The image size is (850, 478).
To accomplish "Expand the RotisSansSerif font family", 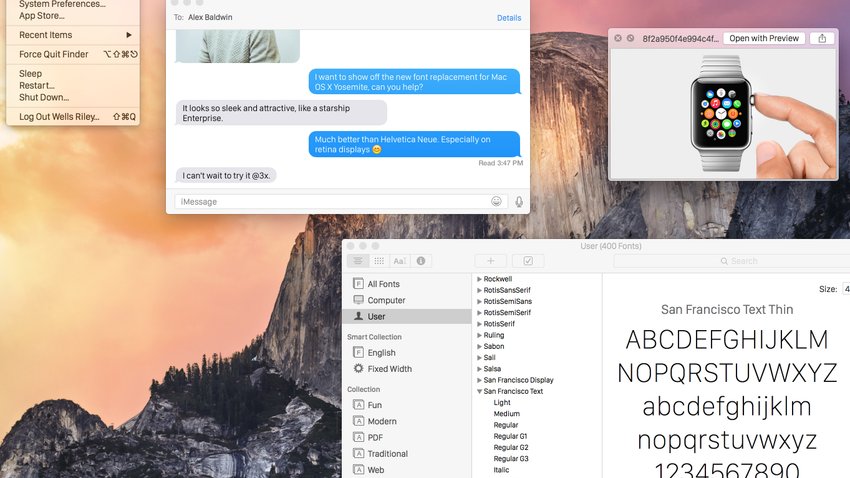I will click(479, 290).
